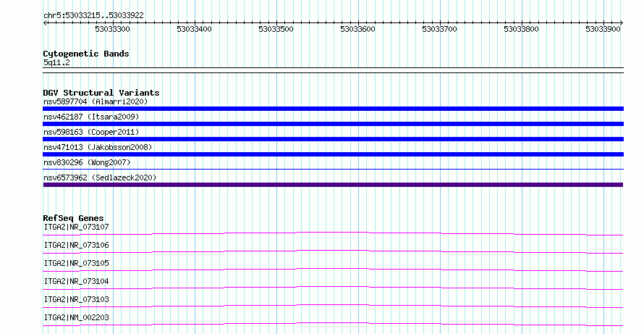The image size is (644, 334).
Task: Click the blue bar for nsv5897704
Action: [x=333, y=109]
